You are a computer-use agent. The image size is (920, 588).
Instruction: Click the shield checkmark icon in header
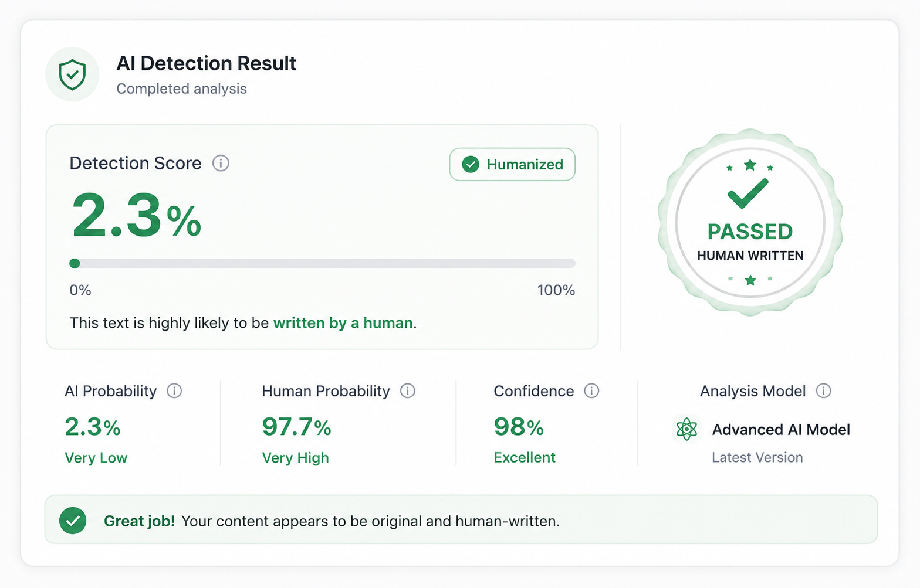72,74
